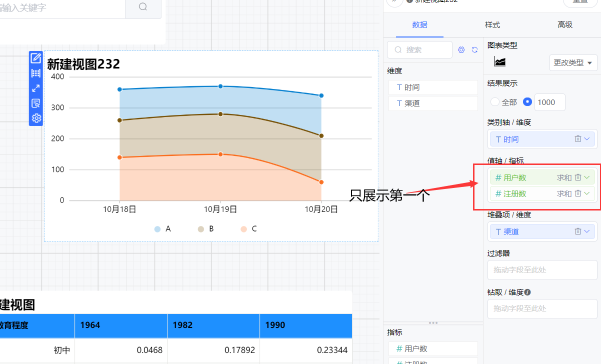Switch to the 高级 tab
601x364 pixels.
coord(565,24)
